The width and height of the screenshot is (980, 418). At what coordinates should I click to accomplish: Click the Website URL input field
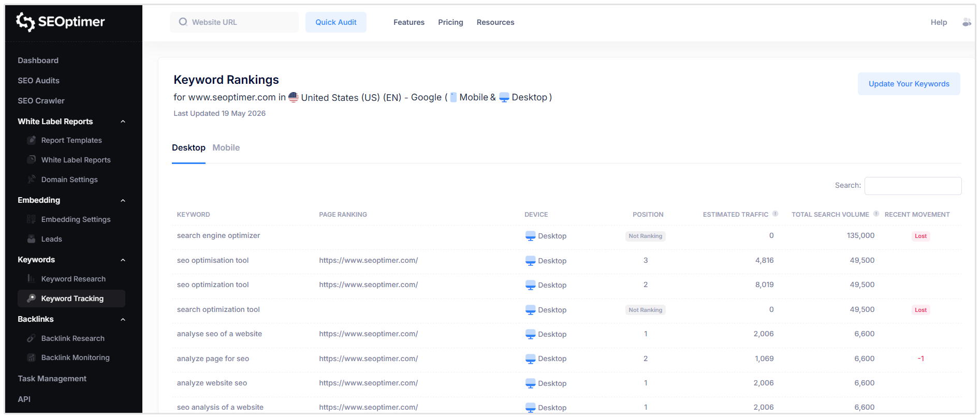[235, 22]
